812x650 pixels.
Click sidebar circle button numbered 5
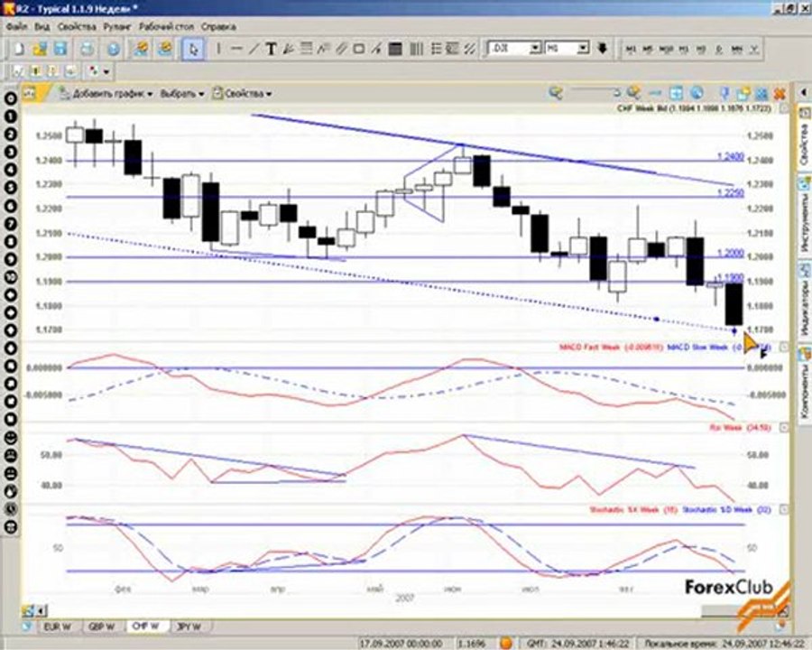pyautogui.click(x=10, y=188)
